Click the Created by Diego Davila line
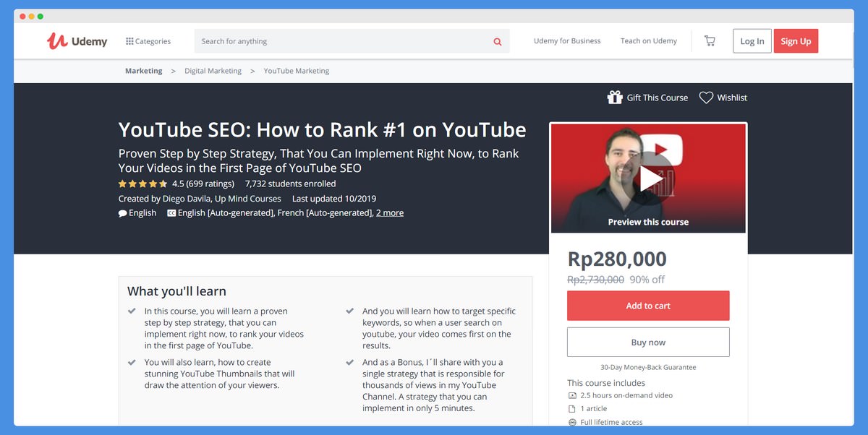 click(200, 198)
